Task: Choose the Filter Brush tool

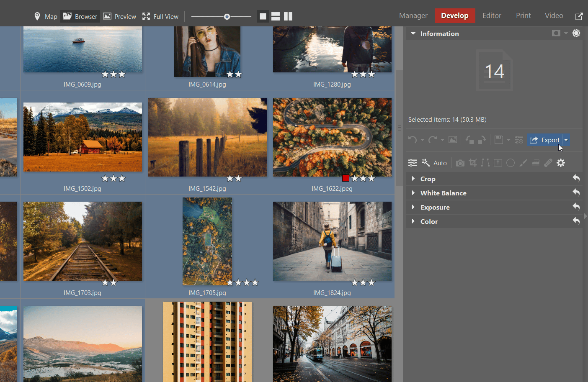Action: pyautogui.click(x=523, y=163)
